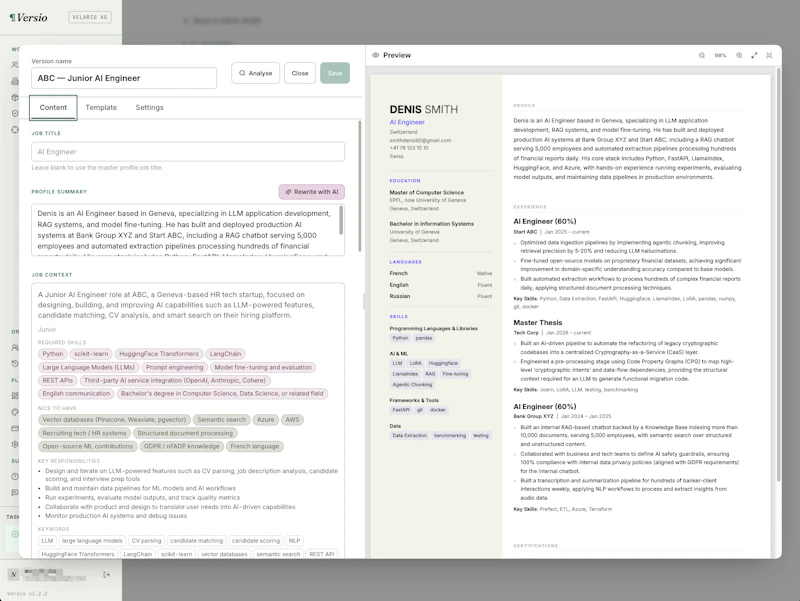Viewport: 800px width, 601px height.
Task: Click the Rewrite with AI button
Action: (312, 192)
